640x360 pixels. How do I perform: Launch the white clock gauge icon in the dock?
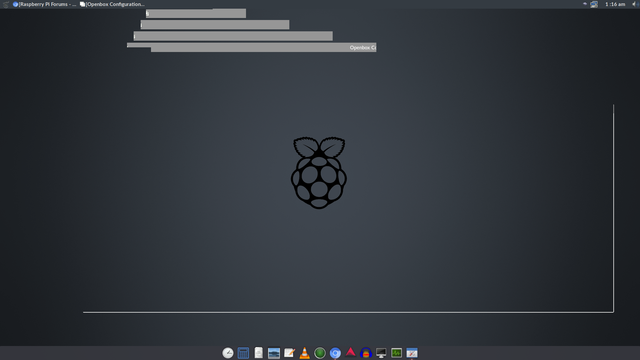click(228, 353)
